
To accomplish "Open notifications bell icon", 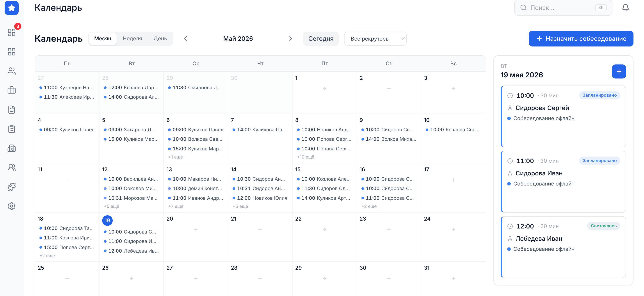I will pyautogui.click(x=625, y=8).
